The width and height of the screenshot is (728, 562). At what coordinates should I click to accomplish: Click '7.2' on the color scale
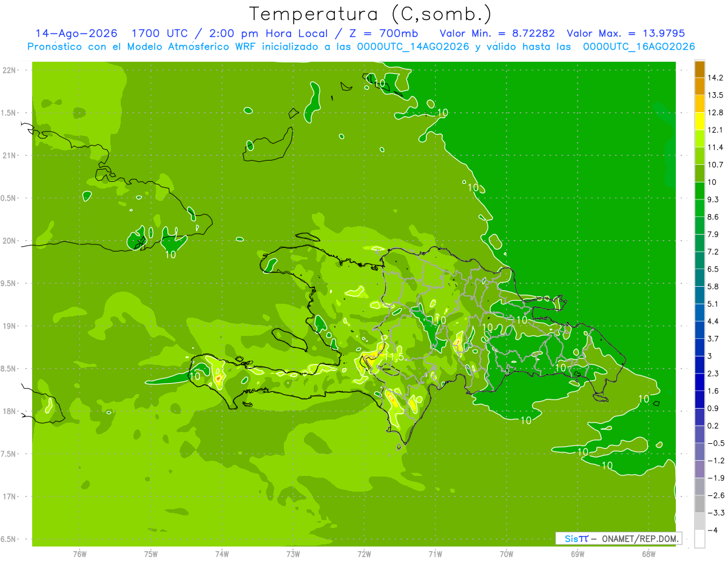pos(713,252)
